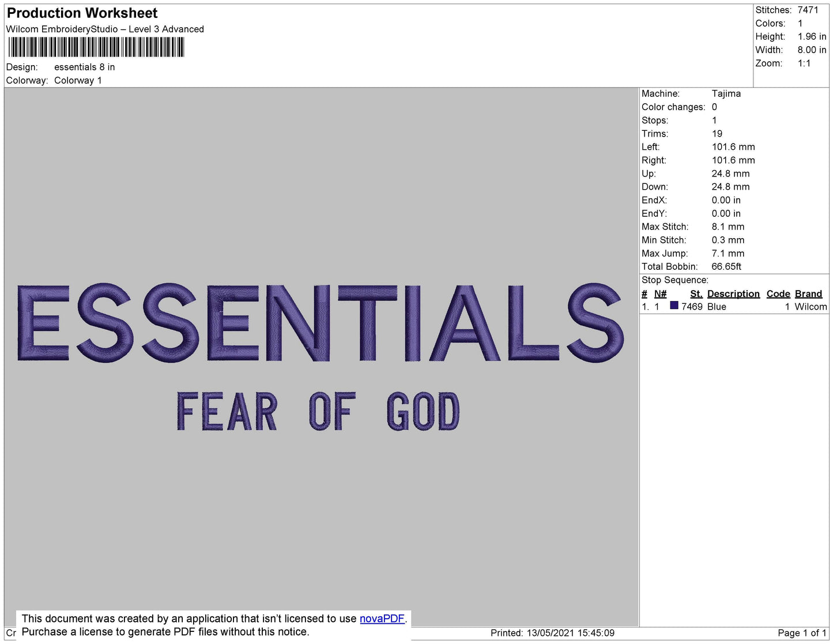Select the design name "essentials 8 in"
This screenshot has height=644, width=833.
[x=85, y=67]
